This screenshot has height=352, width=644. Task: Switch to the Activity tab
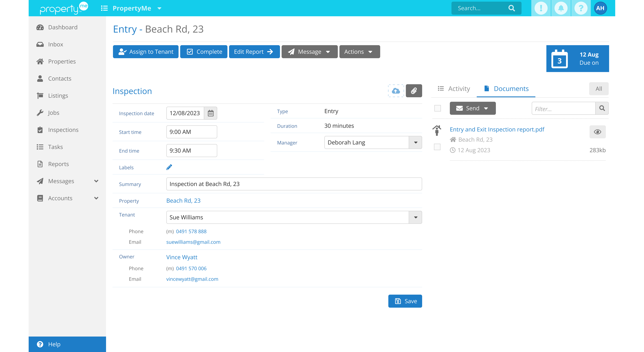[x=454, y=88]
